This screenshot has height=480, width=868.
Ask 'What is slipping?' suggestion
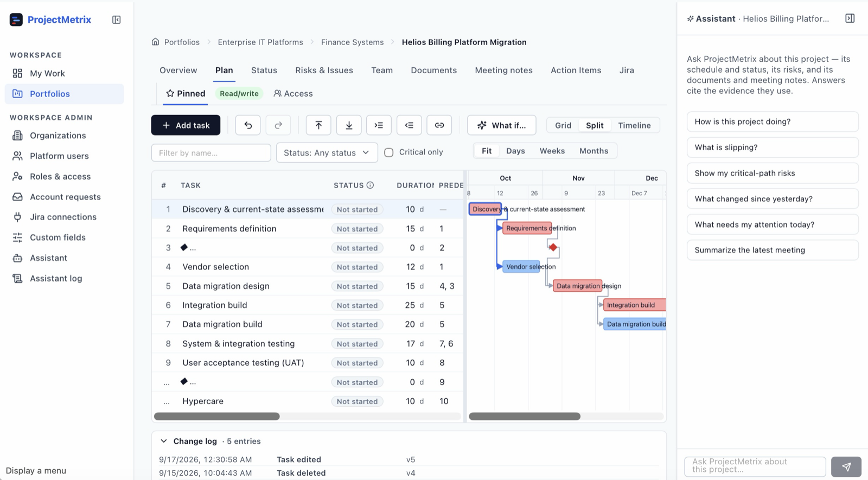[773, 148]
